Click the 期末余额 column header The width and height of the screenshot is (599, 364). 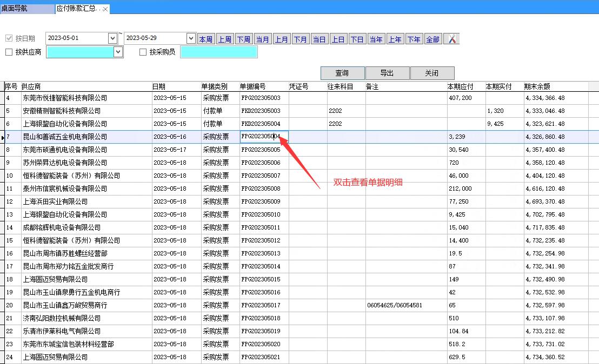537,86
